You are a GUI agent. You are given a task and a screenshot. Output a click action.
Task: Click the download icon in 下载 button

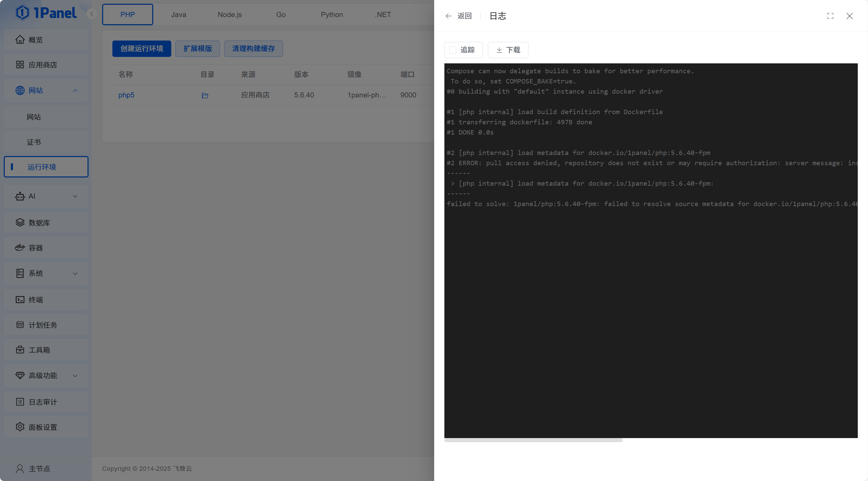499,50
